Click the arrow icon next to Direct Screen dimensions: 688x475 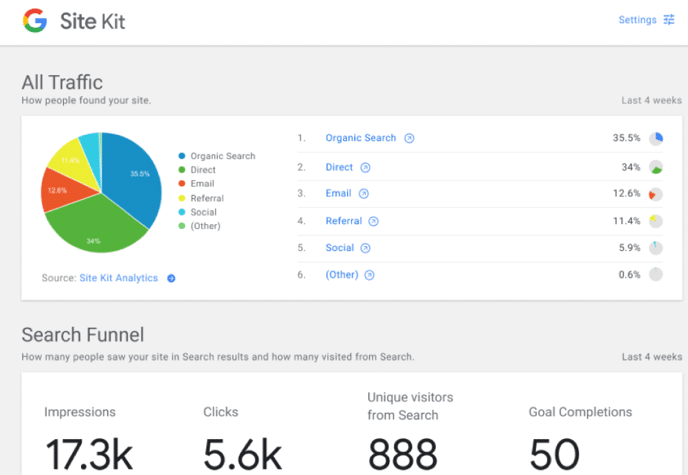(365, 167)
